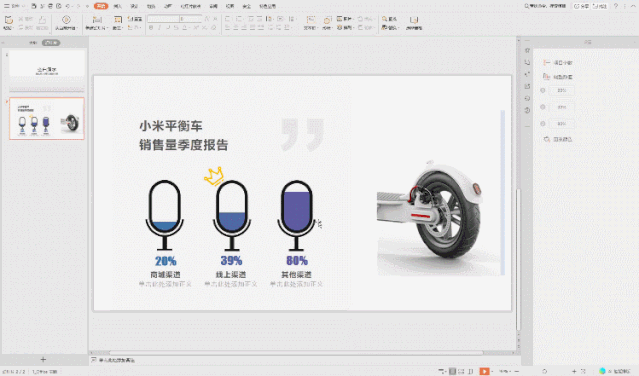Screen dimensions: 639x376
Task: Click the 20% value field in right panel
Action: 562,90
